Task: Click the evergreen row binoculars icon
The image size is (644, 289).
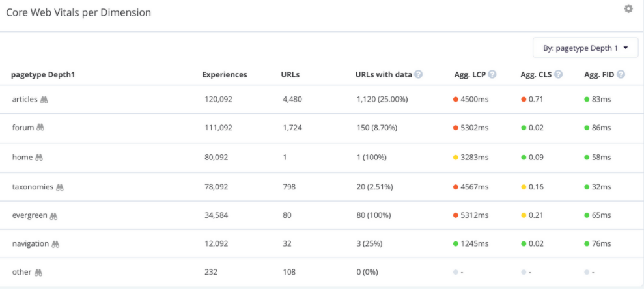Action: click(55, 215)
